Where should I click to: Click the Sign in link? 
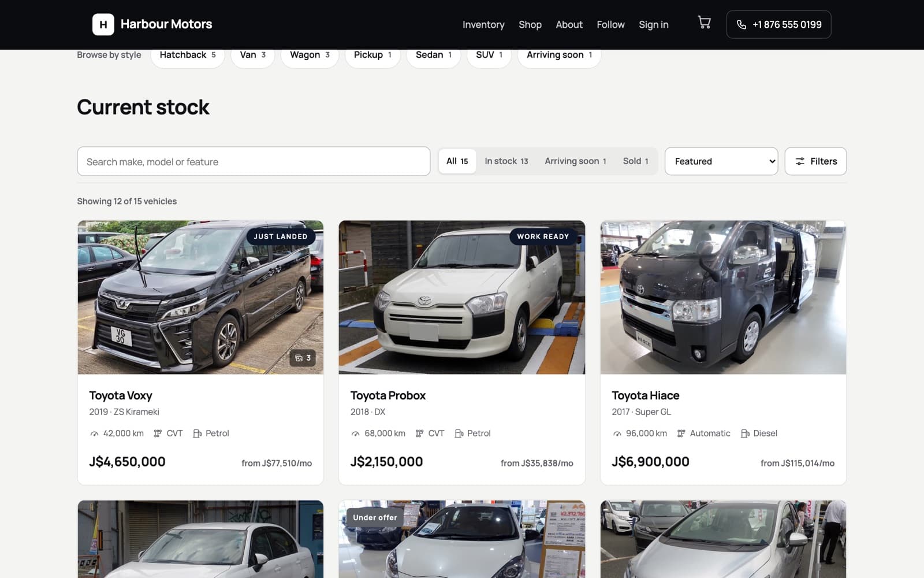click(x=654, y=25)
